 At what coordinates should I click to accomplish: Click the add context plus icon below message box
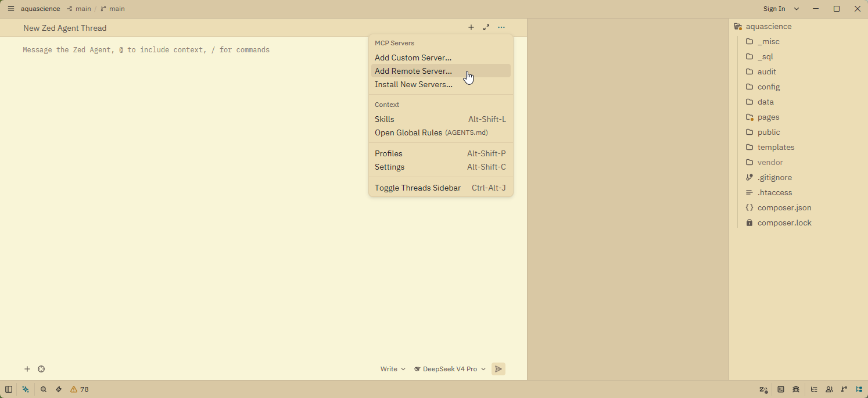[x=27, y=369]
